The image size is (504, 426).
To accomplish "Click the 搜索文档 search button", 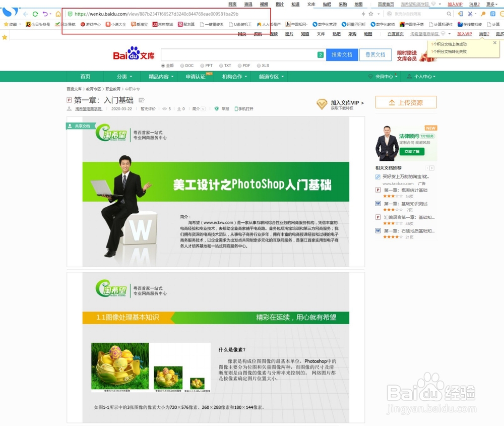I will point(342,54).
